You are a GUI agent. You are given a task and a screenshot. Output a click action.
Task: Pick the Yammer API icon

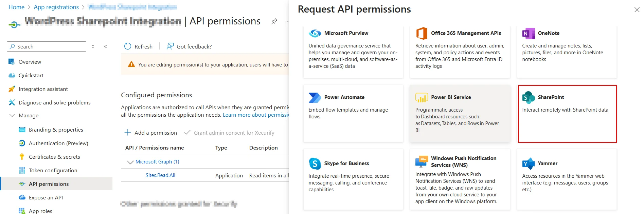coord(529,163)
